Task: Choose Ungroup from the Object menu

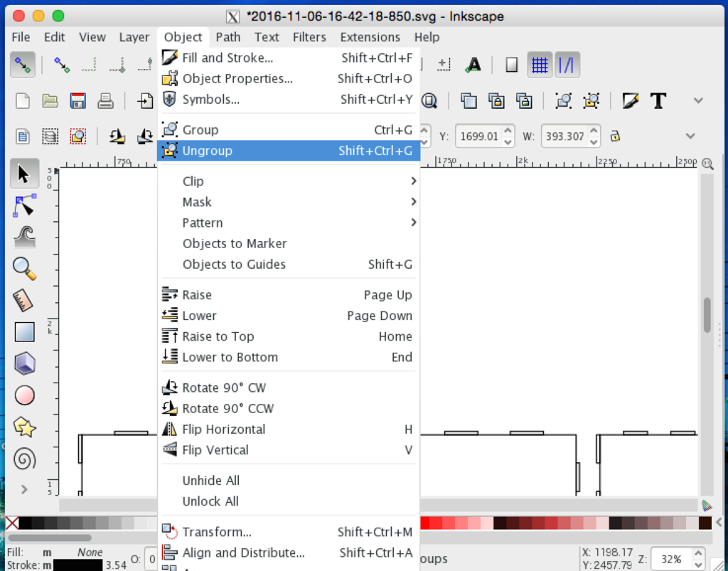Action: click(289, 151)
